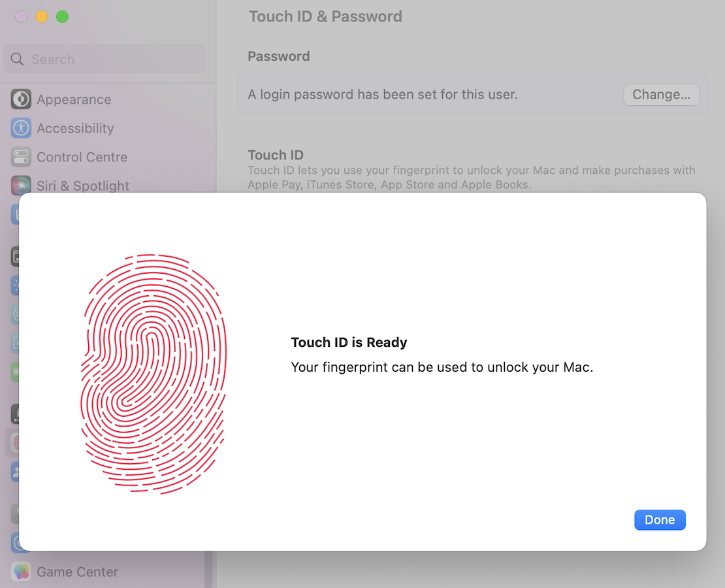Select the Appearance label in the sidebar

[x=74, y=99]
